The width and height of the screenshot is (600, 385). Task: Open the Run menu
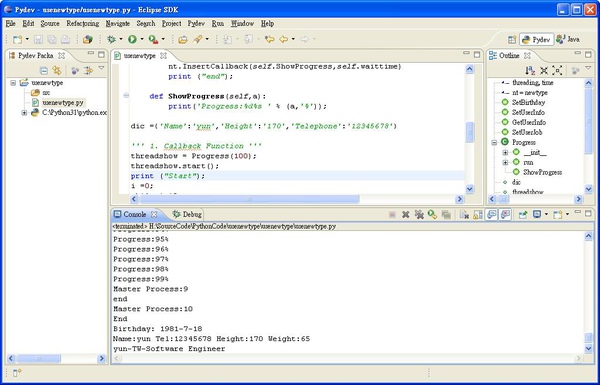click(218, 23)
